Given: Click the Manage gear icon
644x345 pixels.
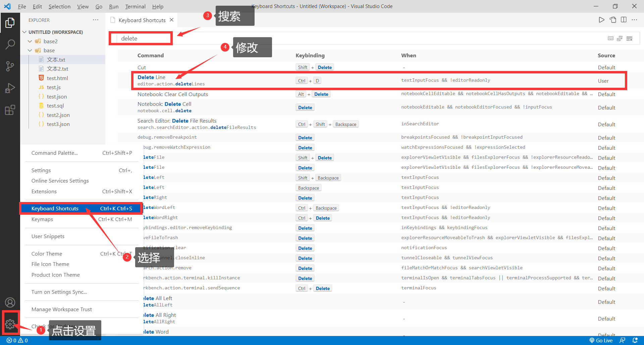Looking at the screenshot, I should coord(10,324).
